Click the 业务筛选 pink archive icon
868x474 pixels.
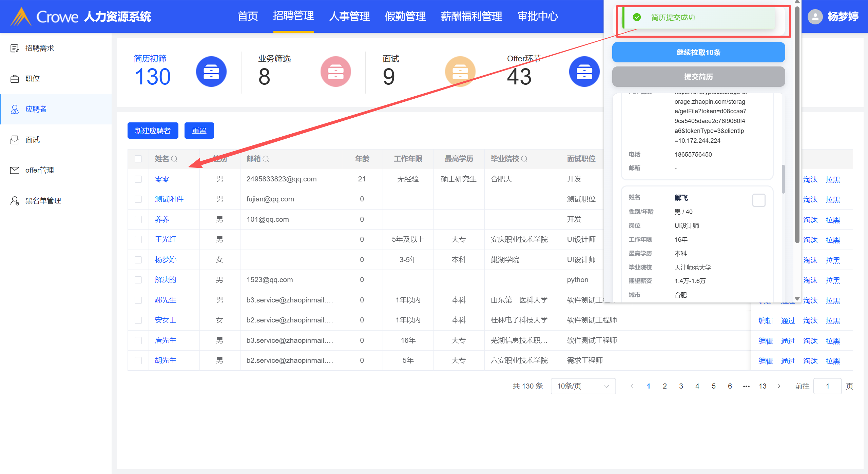[335, 72]
